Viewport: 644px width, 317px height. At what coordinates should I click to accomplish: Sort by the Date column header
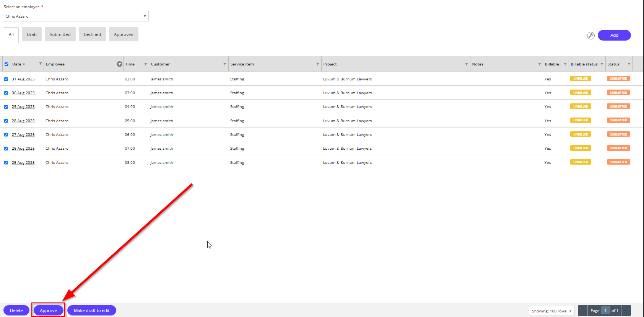click(x=17, y=64)
